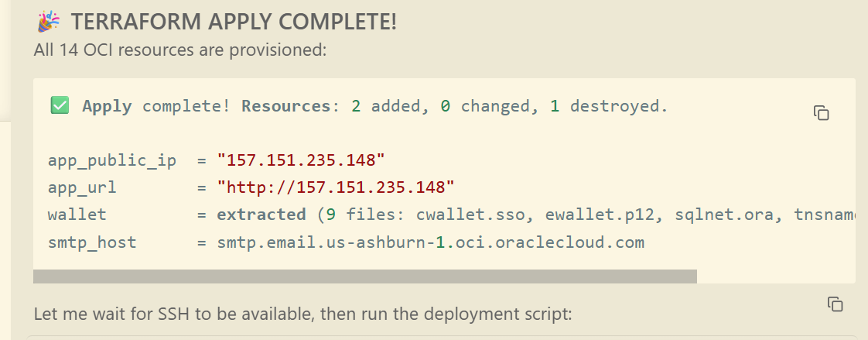Screen dimensions: 868x340
Task: Click the empty scrollbar track right of the thumb
Action: pyautogui.click(x=775, y=276)
